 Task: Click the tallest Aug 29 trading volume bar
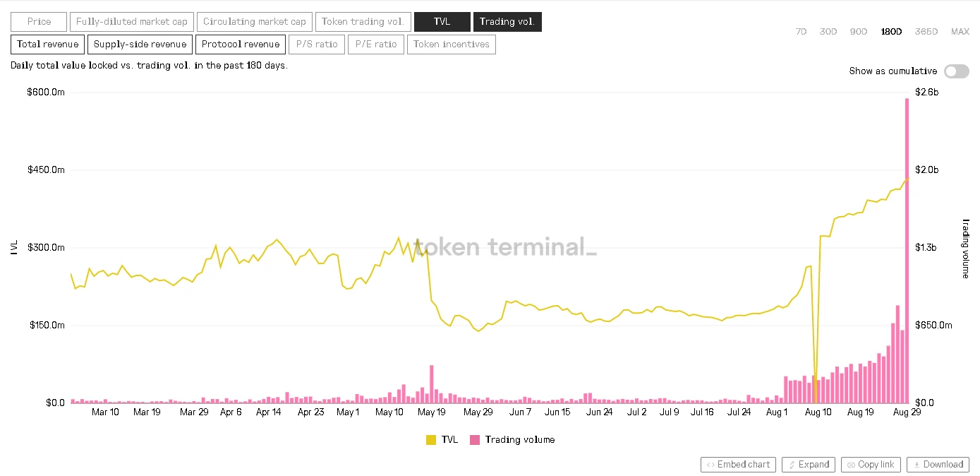[907, 250]
